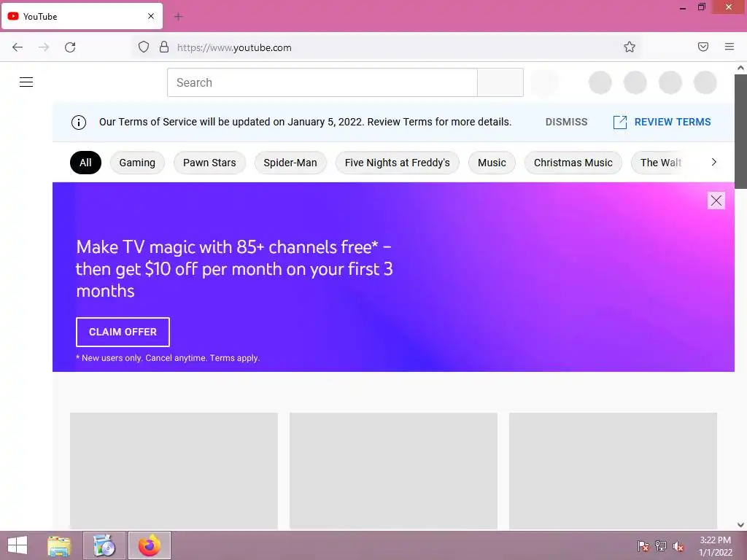The width and height of the screenshot is (747, 560).
Task: Open a new browser tab
Action: [x=178, y=17]
